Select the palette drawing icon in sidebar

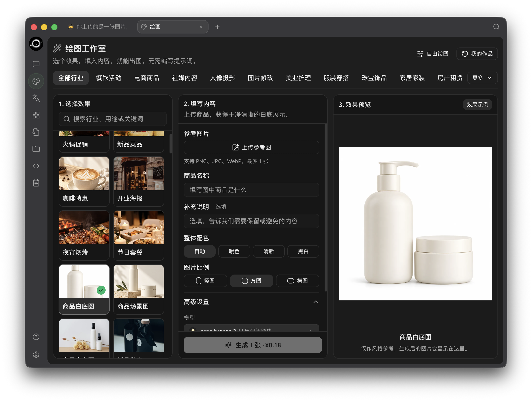coord(36,81)
